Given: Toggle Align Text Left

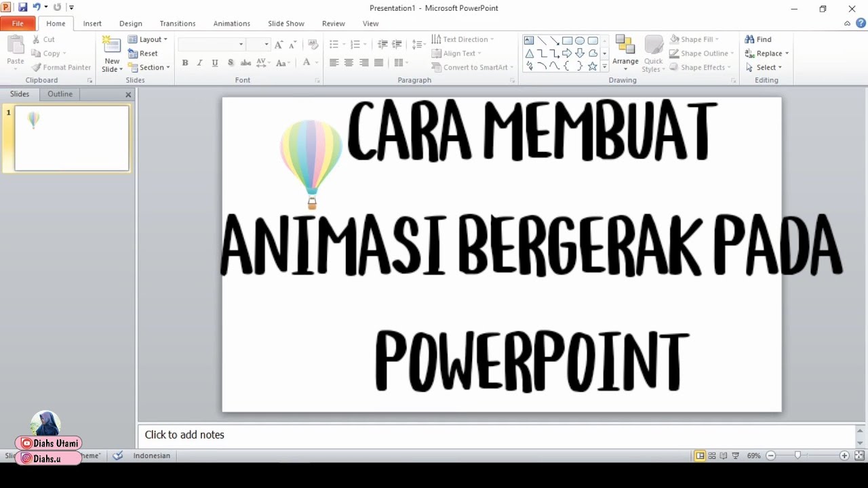Looking at the screenshot, I should (334, 63).
